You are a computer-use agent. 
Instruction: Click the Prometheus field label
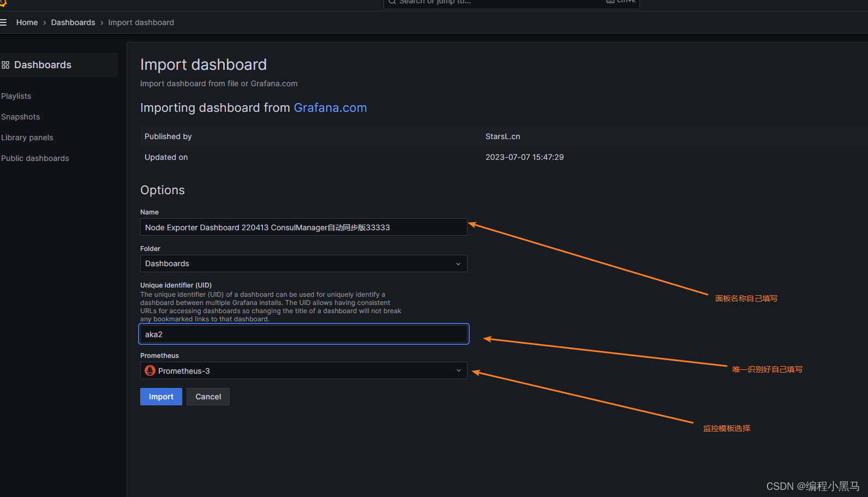click(159, 356)
